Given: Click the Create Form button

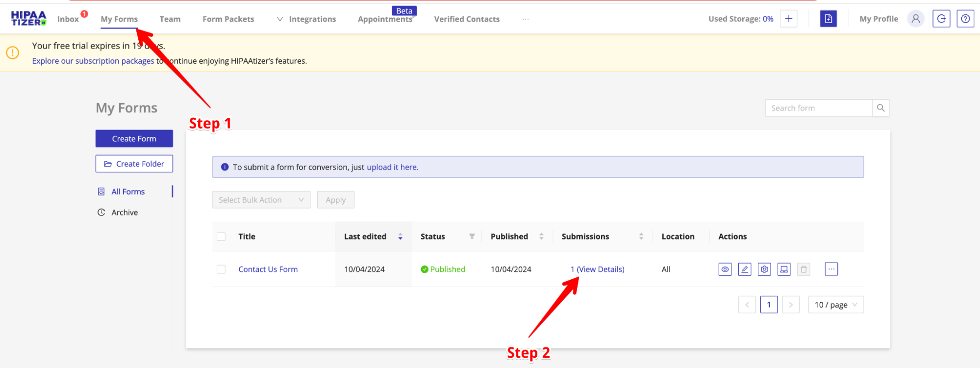Looking at the screenshot, I should tap(134, 139).
